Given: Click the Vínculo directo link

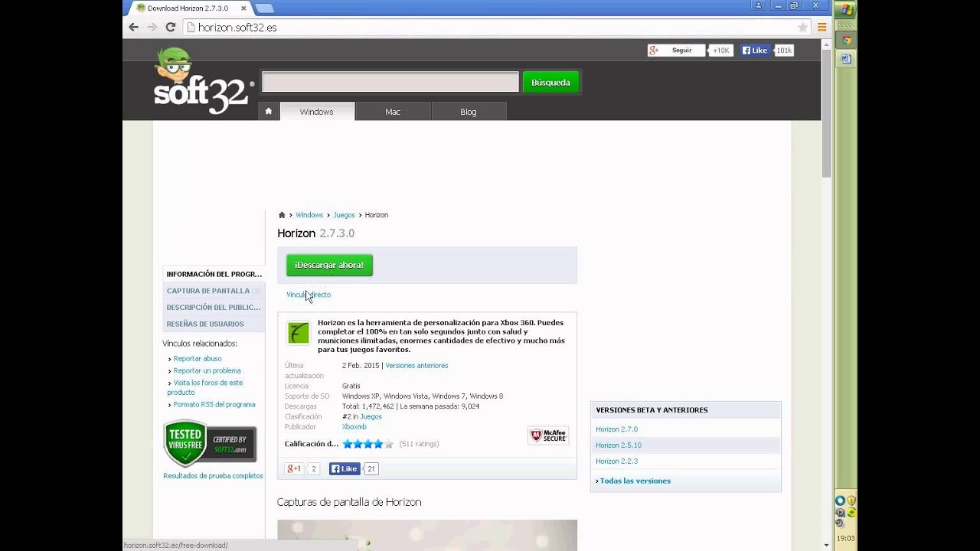Looking at the screenshot, I should tap(309, 295).
